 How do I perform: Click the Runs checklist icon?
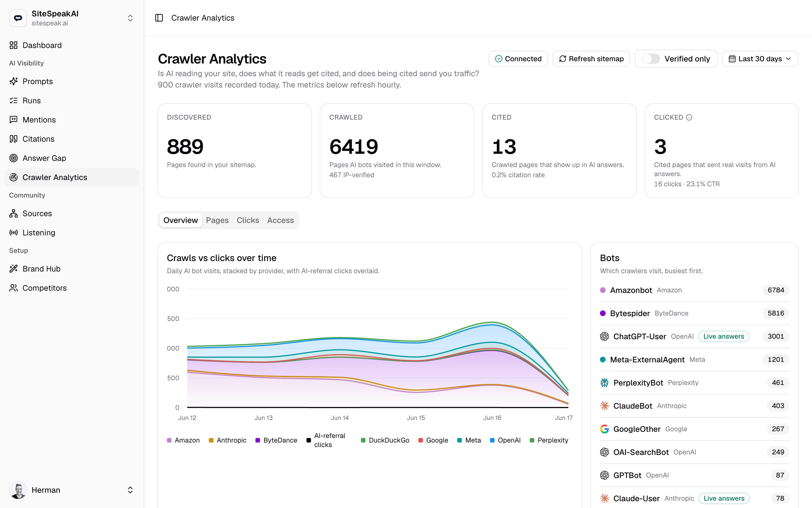[x=14, y=100]
